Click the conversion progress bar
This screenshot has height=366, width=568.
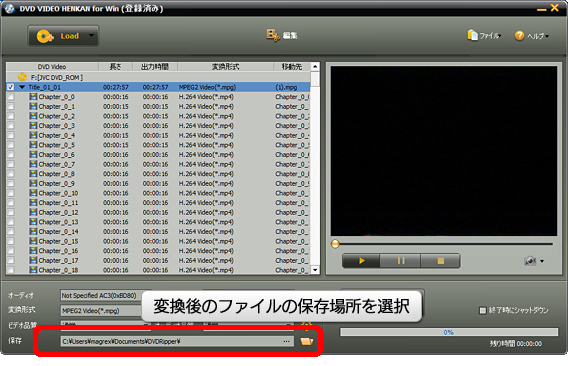pos(449,332)
